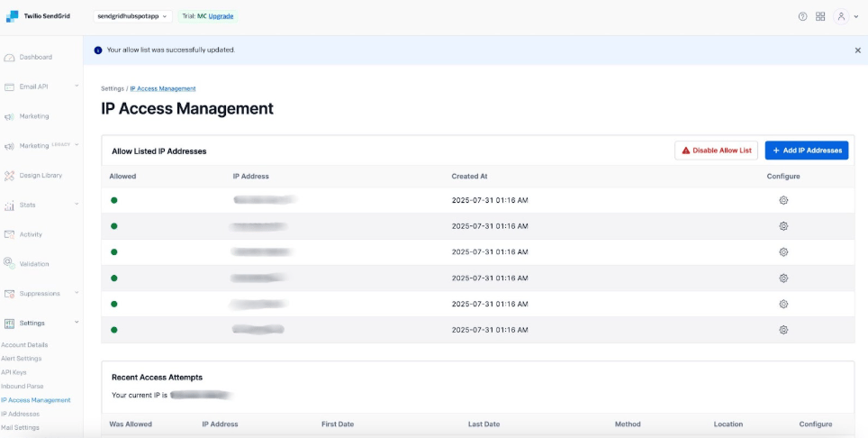
Task: Open the Activity page
Action: (x=31, y=234)
